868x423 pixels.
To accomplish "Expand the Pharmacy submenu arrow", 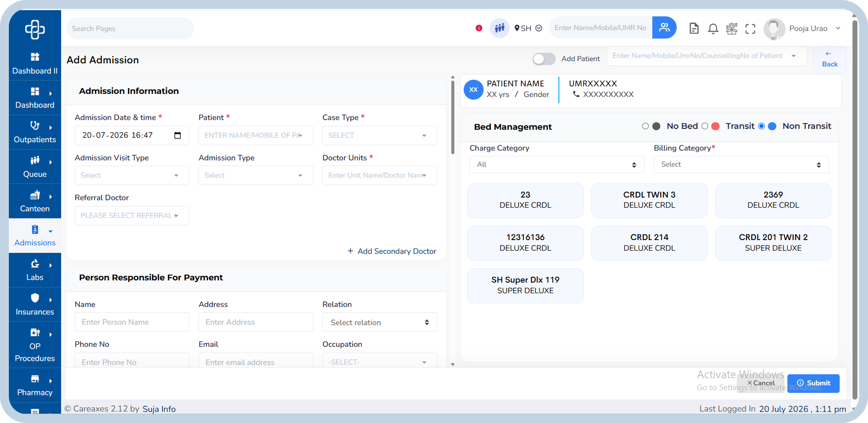I will click(x=50, y=381).
